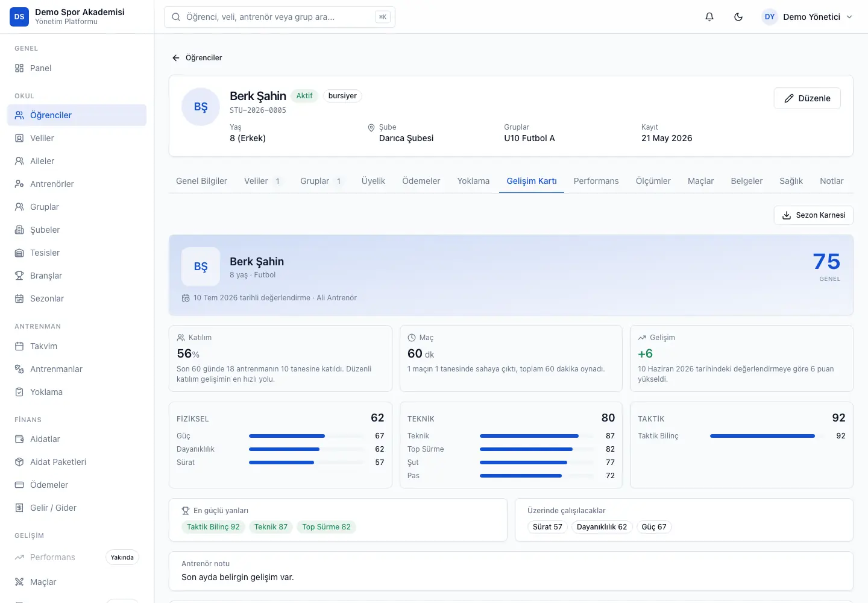
Task: Click the Taktik Bilinç 92 strength chip
Action: (x=213, y=527)
